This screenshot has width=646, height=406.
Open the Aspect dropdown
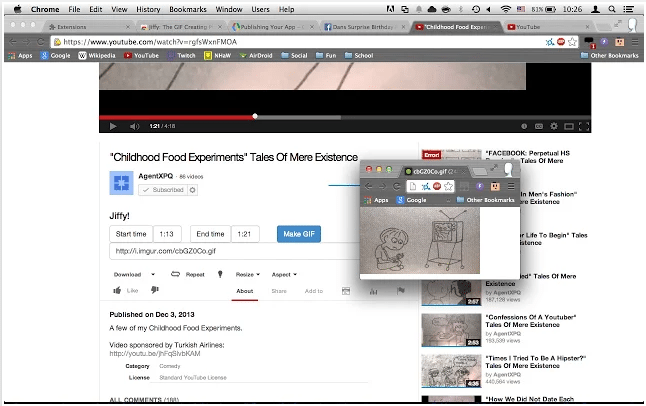click(x=284, y=275)
